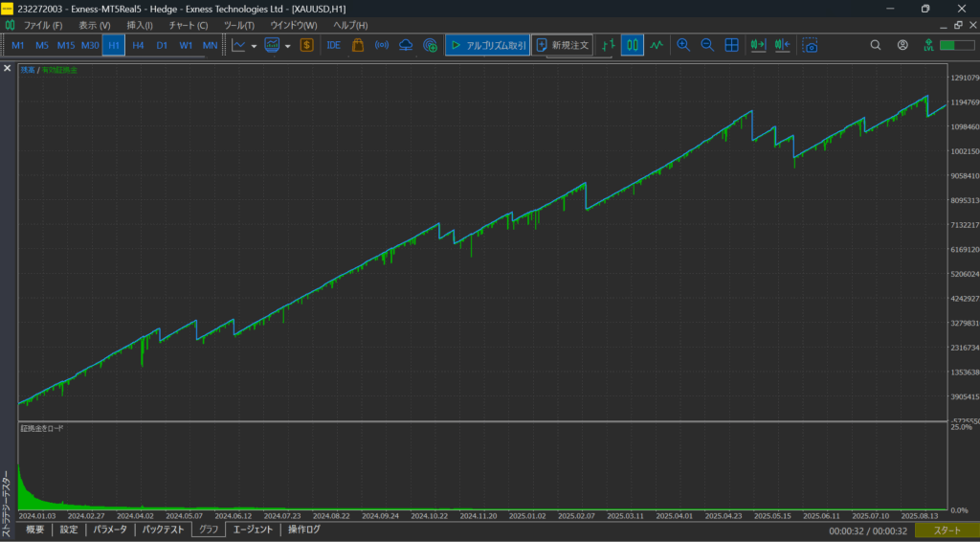Viewport: 980px width, 542px height.
Task: Zoom out on the chart
Action: click(x=707, y=45)
